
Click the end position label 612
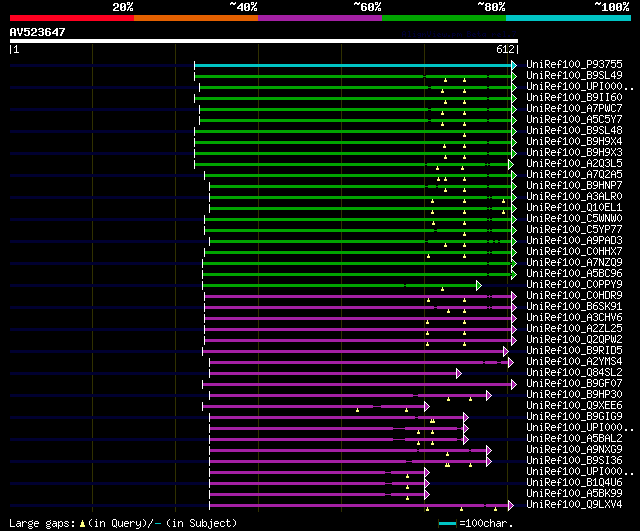[505, 49]
